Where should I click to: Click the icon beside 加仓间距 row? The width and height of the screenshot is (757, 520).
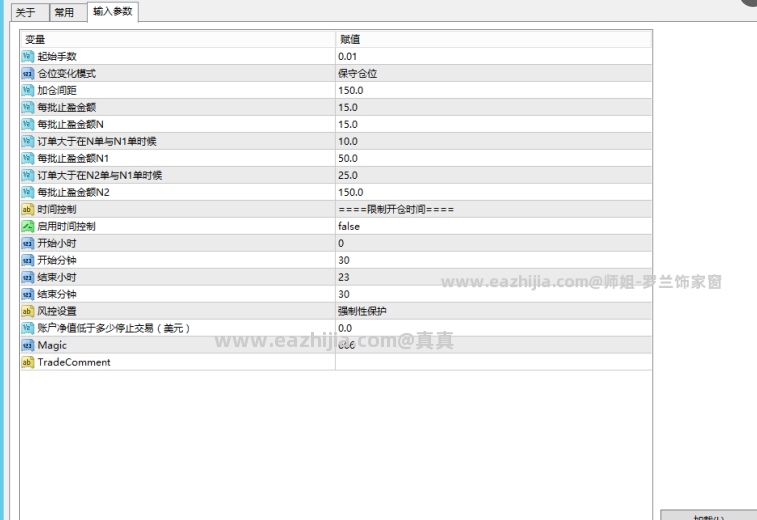tap(28, 90)
